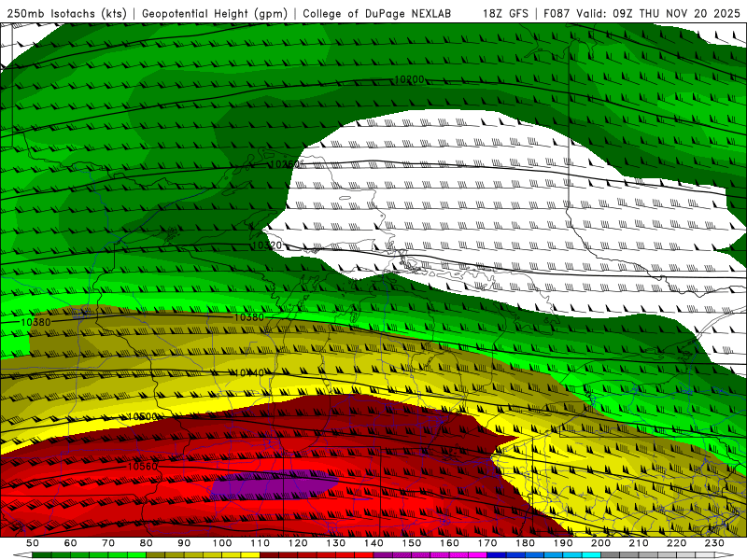Screen dimensions: 747x560
Task: Click legend scale value 80
Action: coord(147,543)
